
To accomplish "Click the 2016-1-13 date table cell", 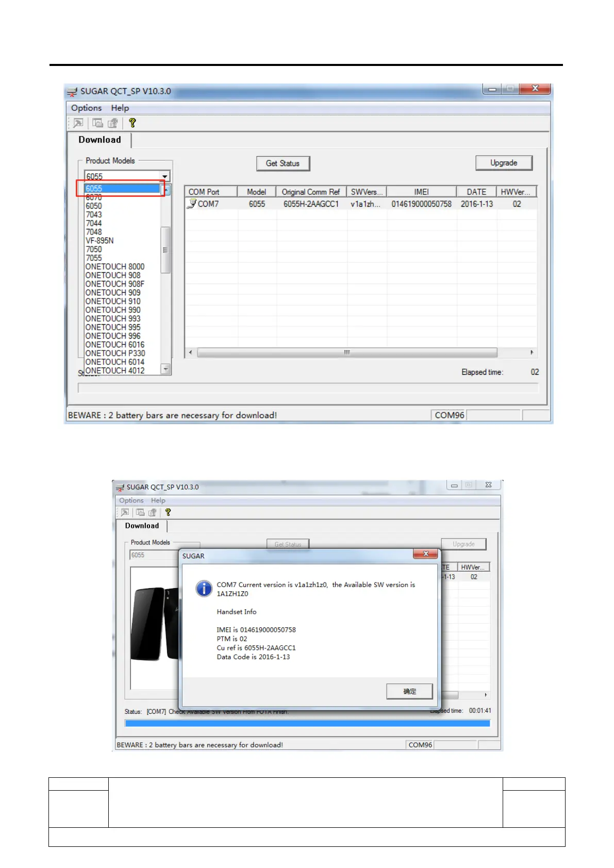I will pyautogui.click(x=477, y=204).
